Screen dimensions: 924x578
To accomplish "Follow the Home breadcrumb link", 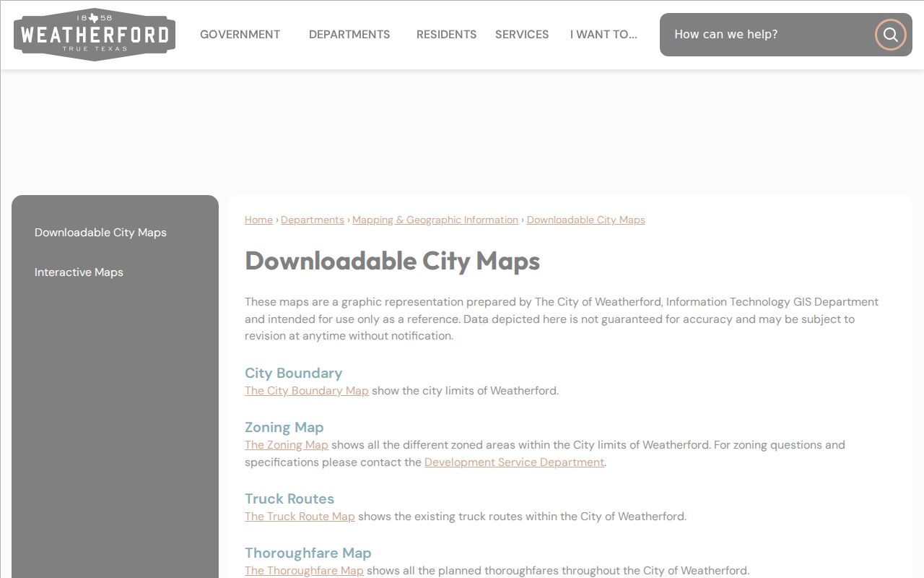I will click(x=258, y=220).
